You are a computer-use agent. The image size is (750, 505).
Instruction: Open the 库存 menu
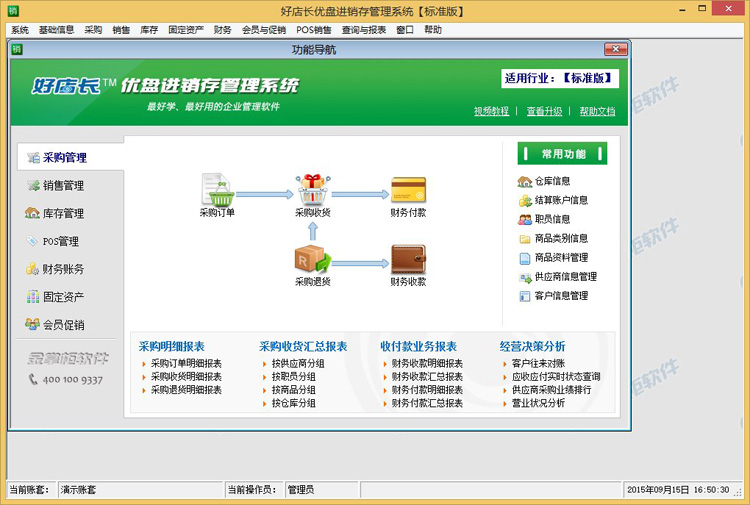tap(149, 30)
